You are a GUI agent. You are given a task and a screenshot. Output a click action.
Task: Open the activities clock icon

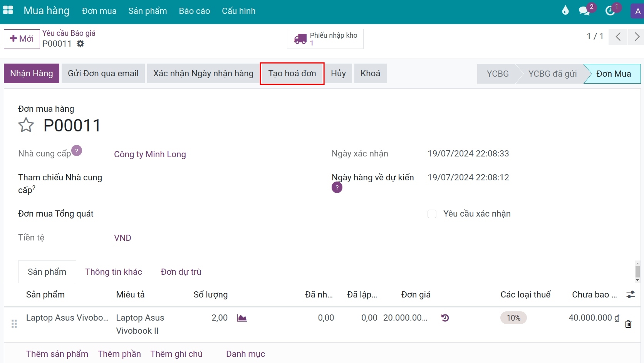pyautogui.click(x=610, y=11)
